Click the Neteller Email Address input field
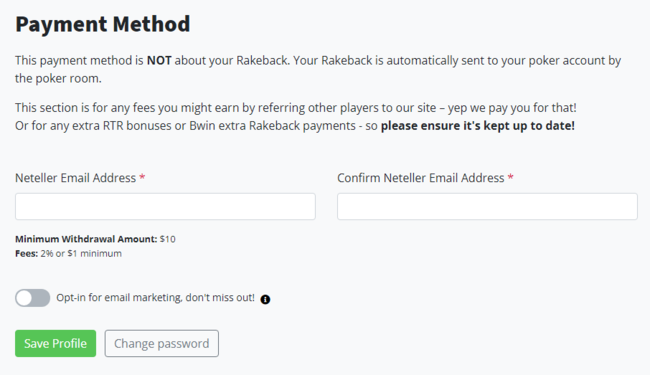The height and width of the screenshot is (375, 650). [x=165, y=206]
